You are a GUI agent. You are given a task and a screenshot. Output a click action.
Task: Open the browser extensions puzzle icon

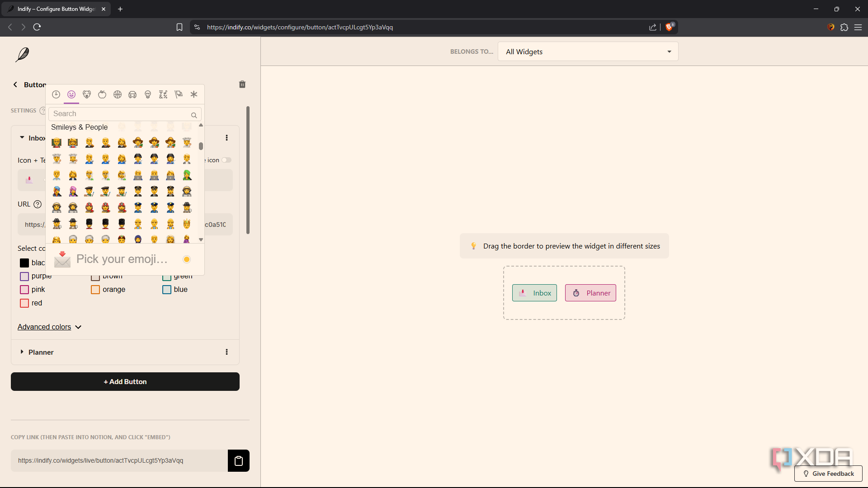point(844,27)
